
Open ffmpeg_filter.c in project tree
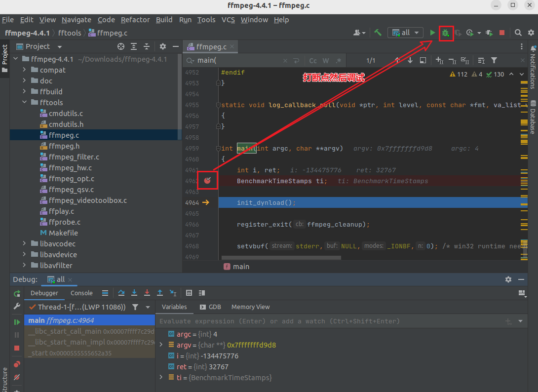[74, 157]
